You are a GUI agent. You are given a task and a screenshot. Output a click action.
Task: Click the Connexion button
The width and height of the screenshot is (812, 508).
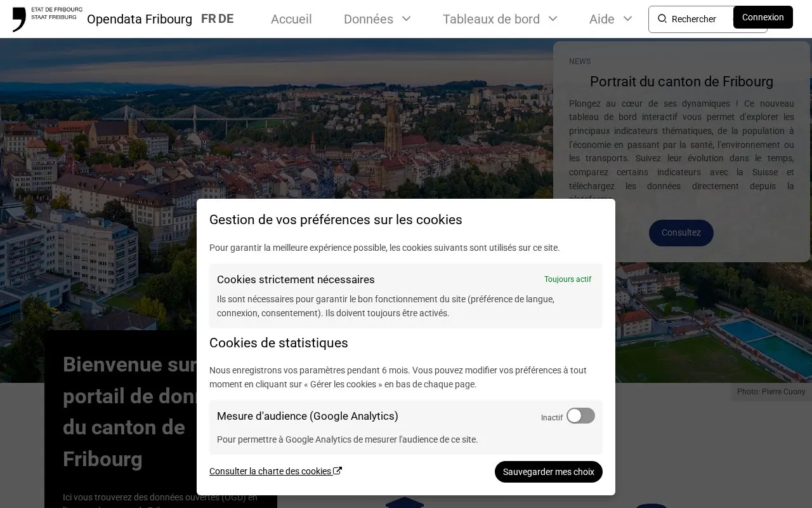point(763,17)
